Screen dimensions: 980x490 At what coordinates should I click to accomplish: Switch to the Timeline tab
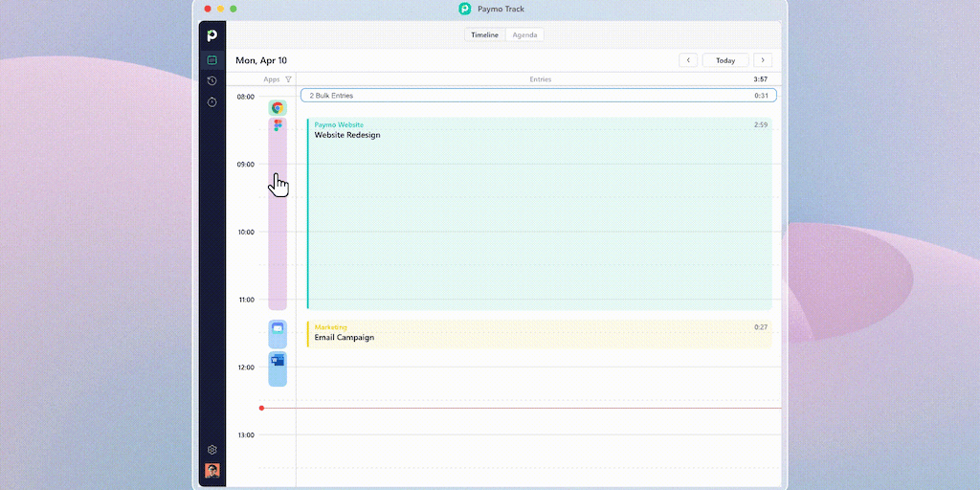click(x=484, y=35)
